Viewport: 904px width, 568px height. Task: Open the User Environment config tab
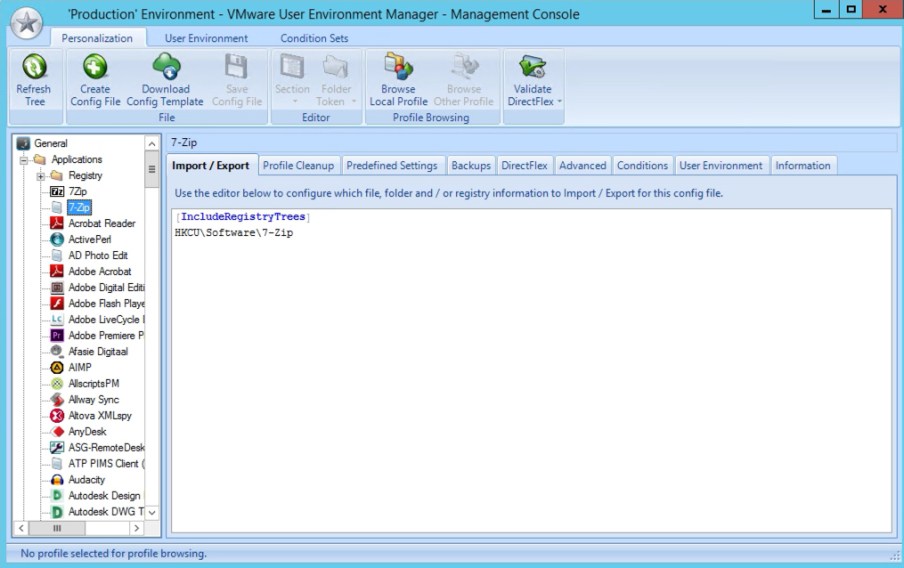point(721,165)
